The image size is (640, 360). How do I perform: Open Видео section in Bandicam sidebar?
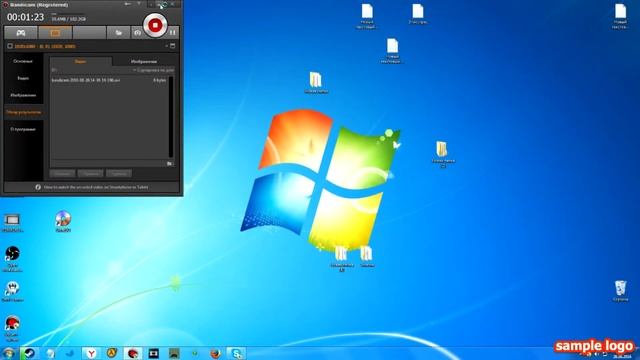point(23,78)
